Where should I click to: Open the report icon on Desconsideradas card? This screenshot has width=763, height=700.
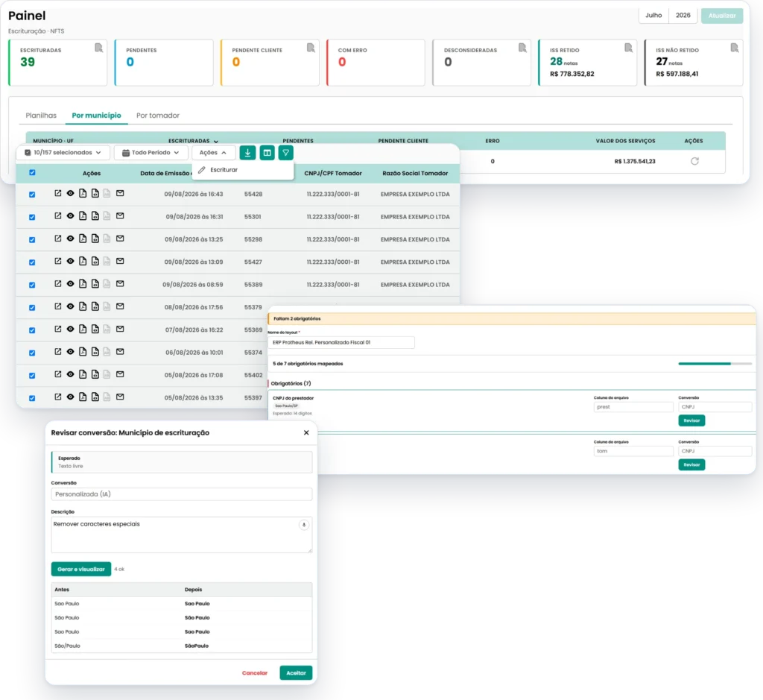tap(522, 48)
